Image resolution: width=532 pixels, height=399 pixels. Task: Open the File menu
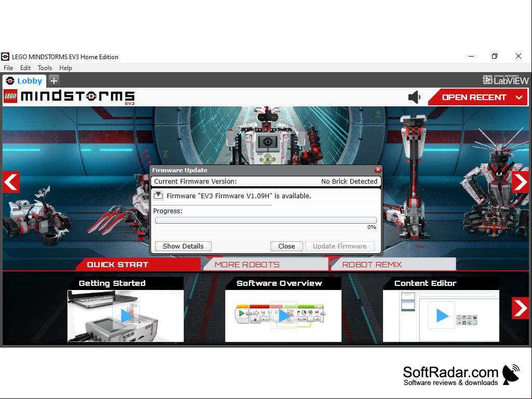pos(8,68)
